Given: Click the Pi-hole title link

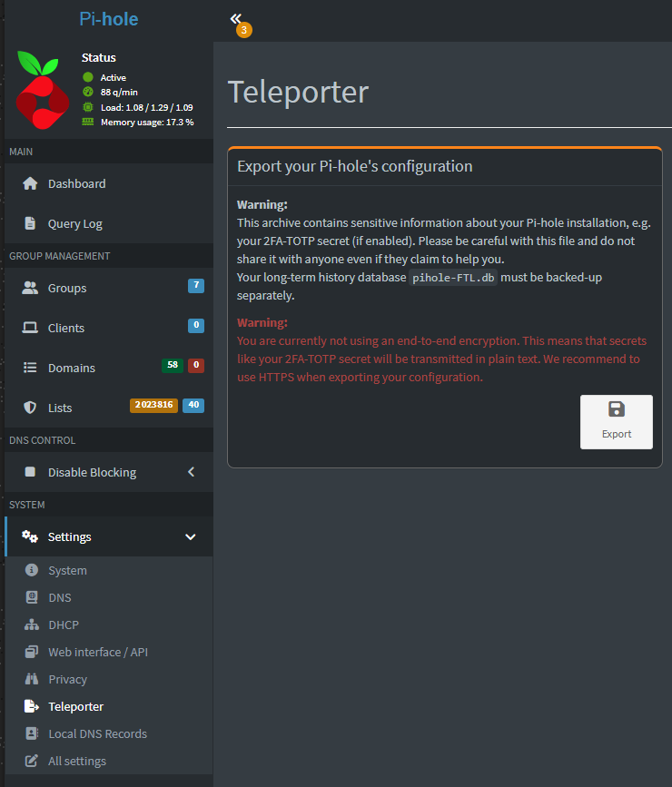Looking at the screenshot, I should point(108,19).
